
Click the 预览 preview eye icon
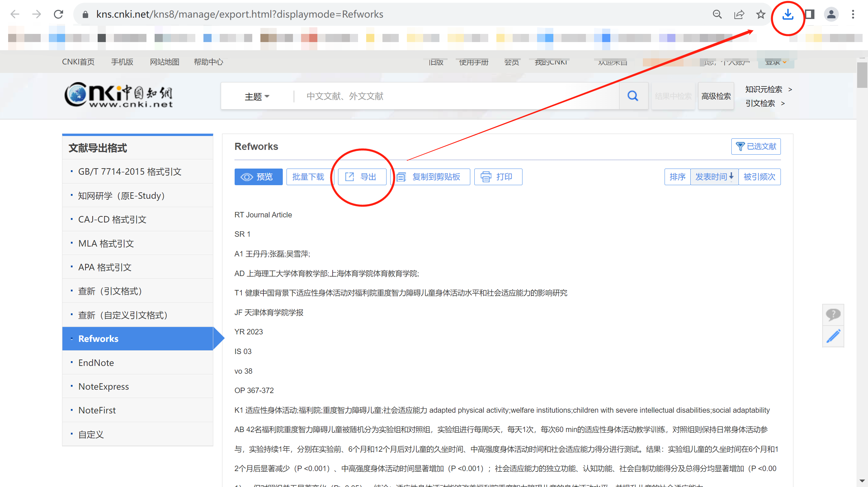click(247, 177)
